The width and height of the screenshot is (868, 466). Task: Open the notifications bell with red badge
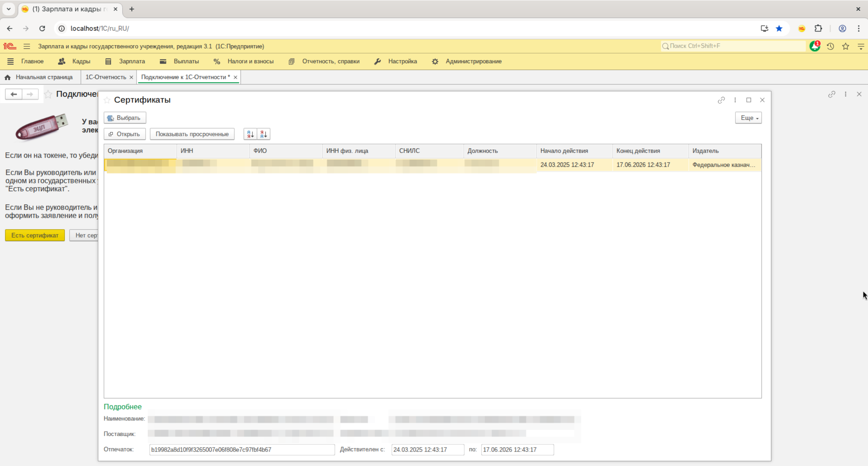click(x=814, y=46)
